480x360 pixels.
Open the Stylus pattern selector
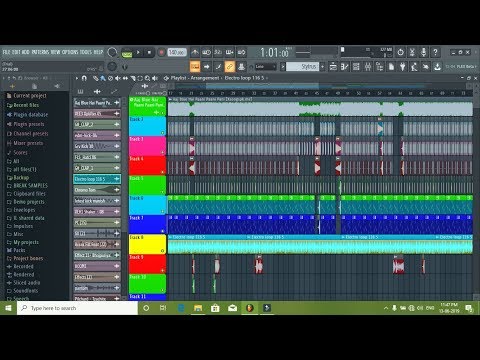pyautogui.click(x=302, y=67)
